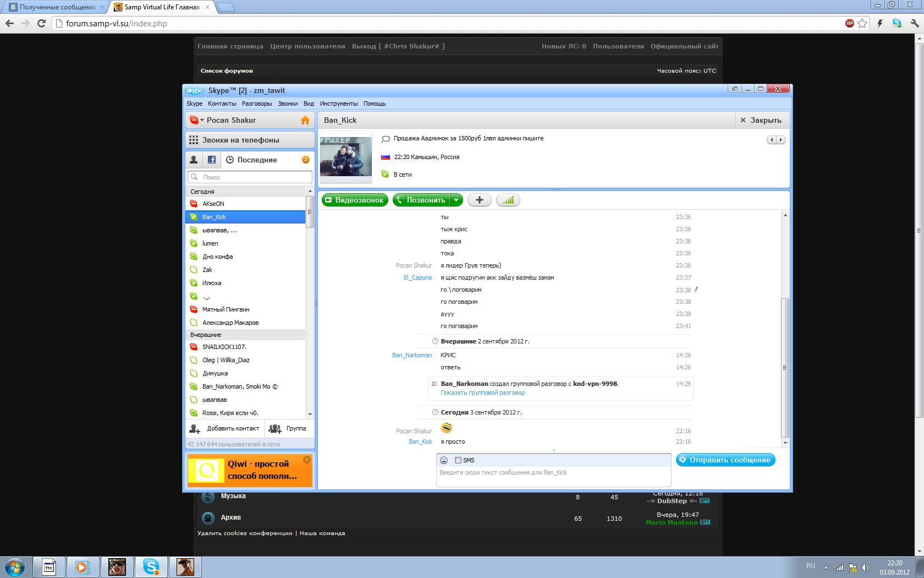
Task: Click the chat history scrollbar thumb
Action: pos(785,367)
